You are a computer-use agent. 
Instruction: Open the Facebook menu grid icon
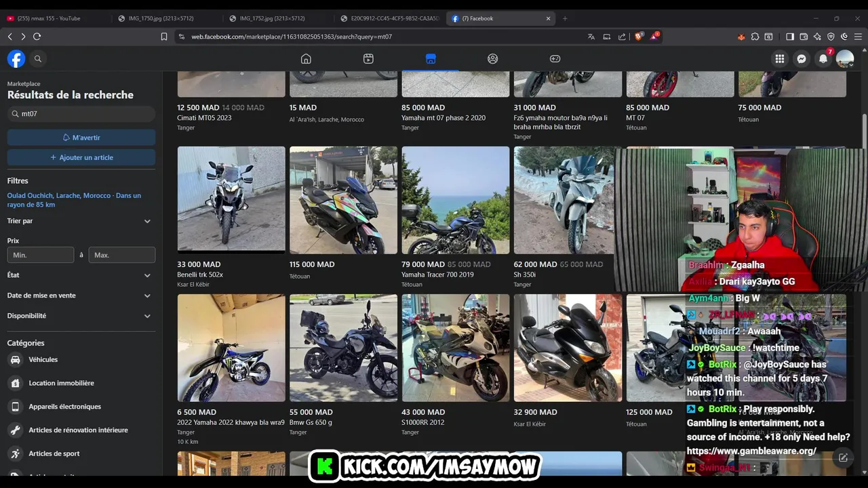pos(780,59)
